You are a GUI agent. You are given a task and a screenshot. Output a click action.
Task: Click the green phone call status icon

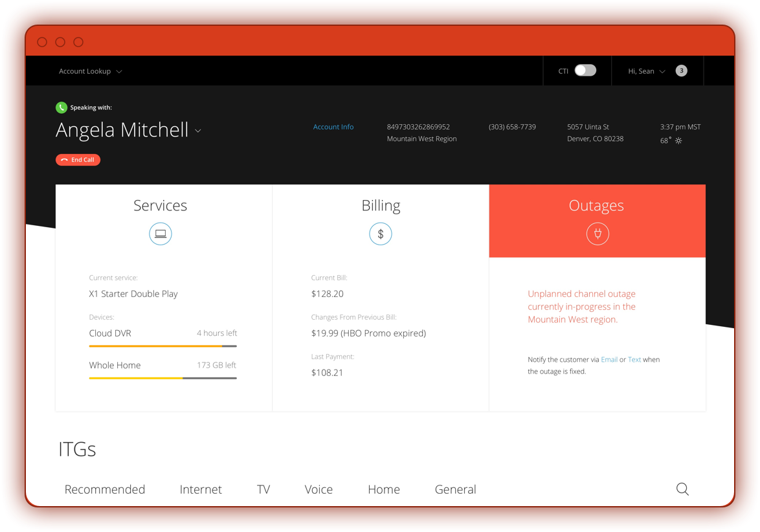(x=61, y=107)
